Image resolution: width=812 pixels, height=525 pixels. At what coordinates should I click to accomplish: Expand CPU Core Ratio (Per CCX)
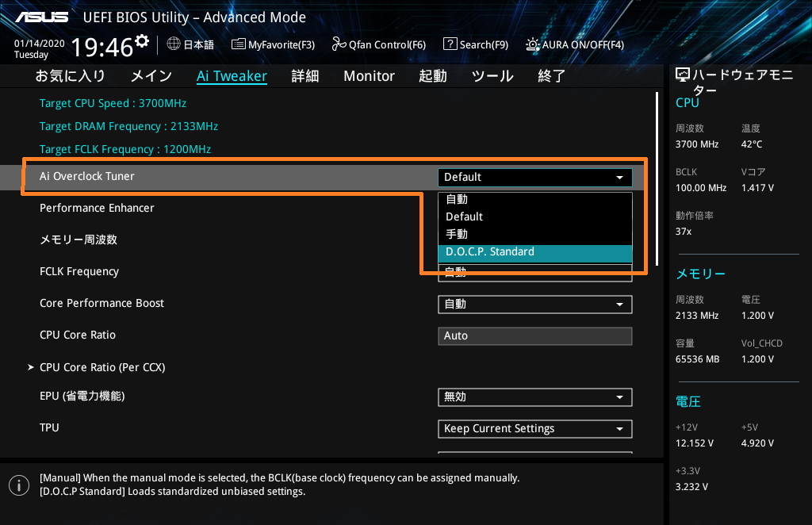[x=96, y=367]
